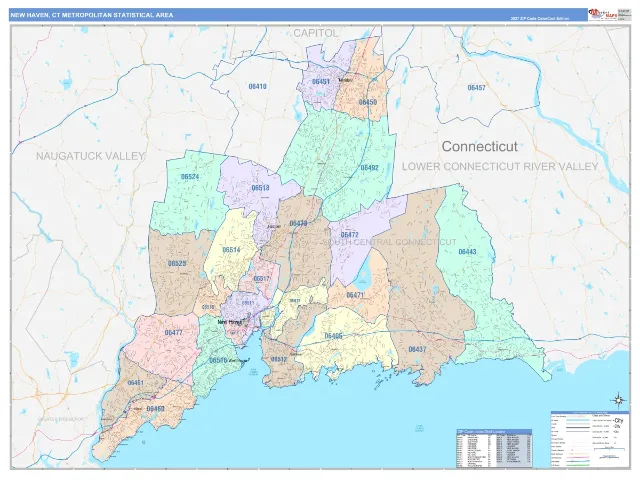Select ZIP code label 06451 beside Meriden

pos(321,82)
